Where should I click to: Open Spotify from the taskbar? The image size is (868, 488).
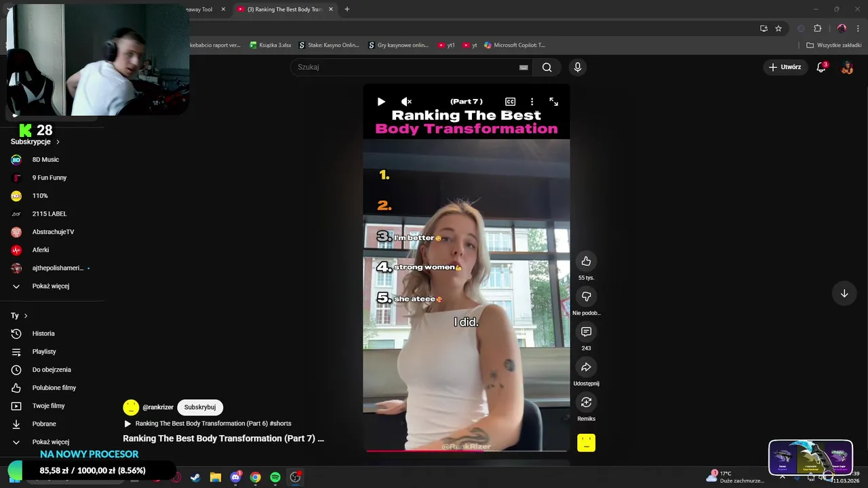point(275,477)
